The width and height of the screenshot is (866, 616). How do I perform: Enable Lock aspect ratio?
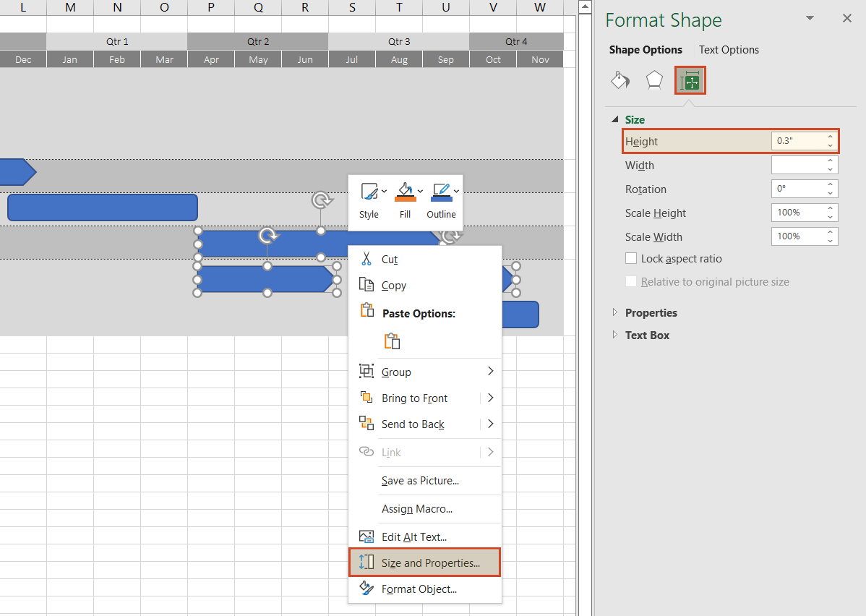point(631,258)
